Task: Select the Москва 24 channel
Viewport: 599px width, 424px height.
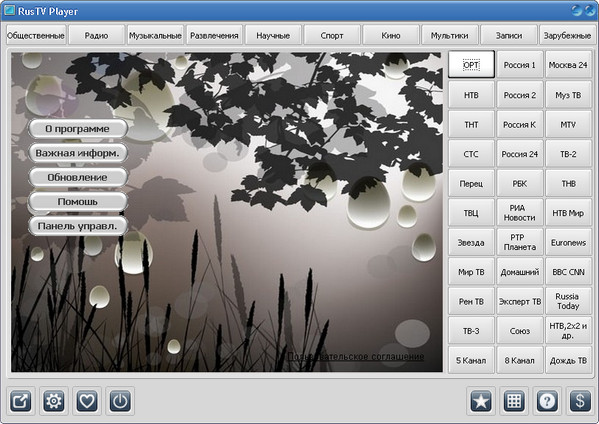Action: click(568, 65)
